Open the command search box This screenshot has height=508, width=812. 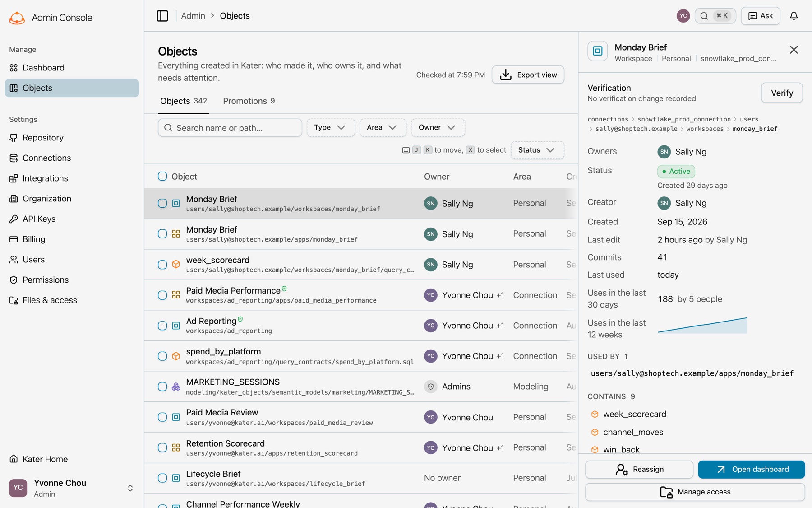[715, 16]
